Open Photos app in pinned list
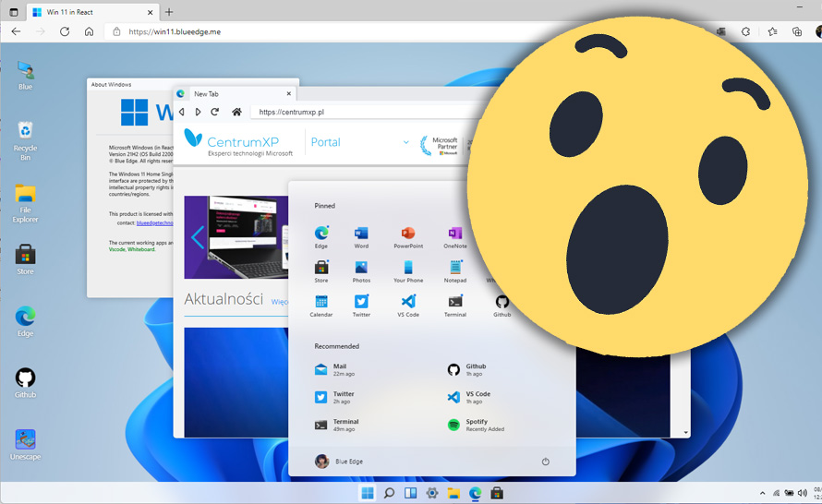Screen dimensions: 822x504 tap(361, 271)
